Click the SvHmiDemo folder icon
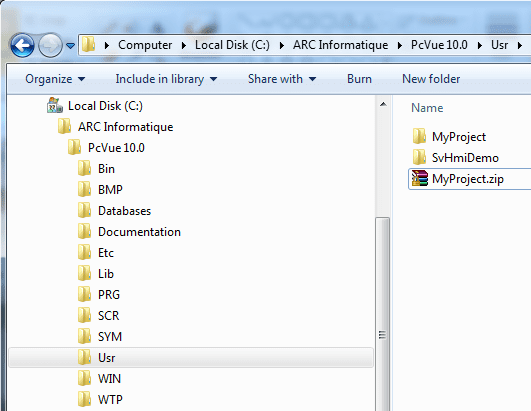 click(x=419, y=157)
